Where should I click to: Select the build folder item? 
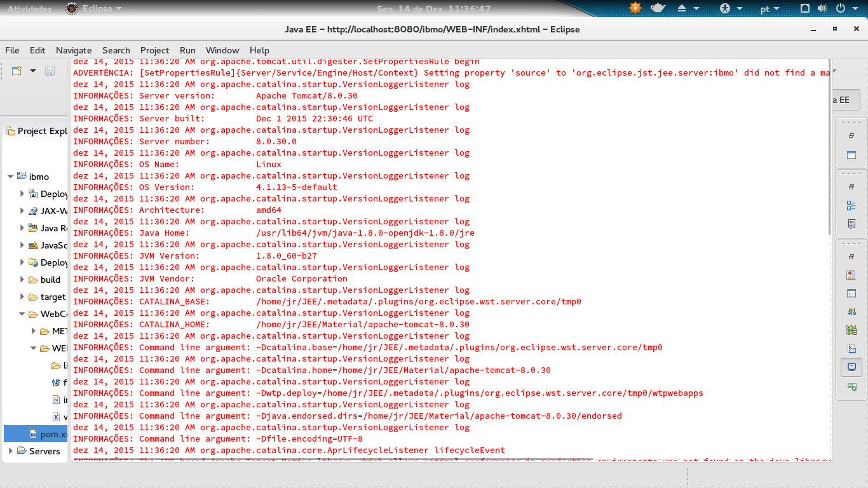[44, 280]
